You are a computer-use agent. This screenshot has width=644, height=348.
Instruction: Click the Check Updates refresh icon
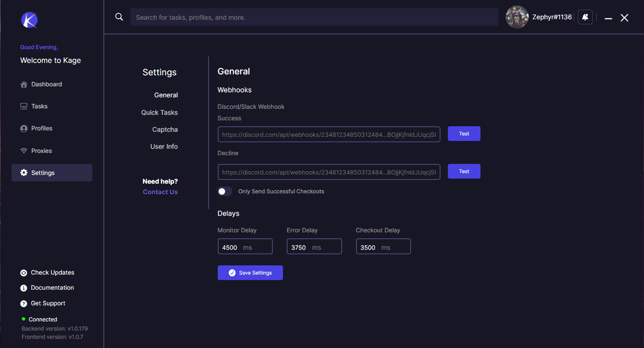(x=24, y=273)
